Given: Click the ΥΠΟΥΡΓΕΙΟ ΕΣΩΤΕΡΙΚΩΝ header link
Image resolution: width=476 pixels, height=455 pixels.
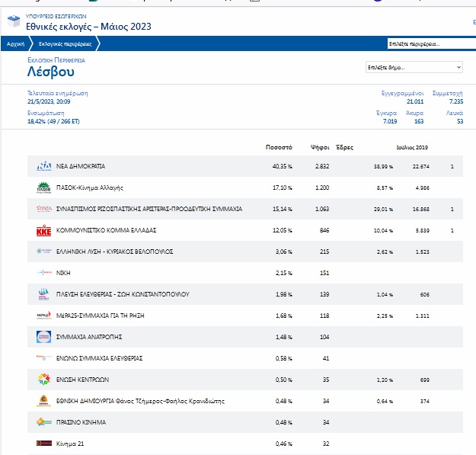Looking at the screenshot, I should tap(56, 16).
